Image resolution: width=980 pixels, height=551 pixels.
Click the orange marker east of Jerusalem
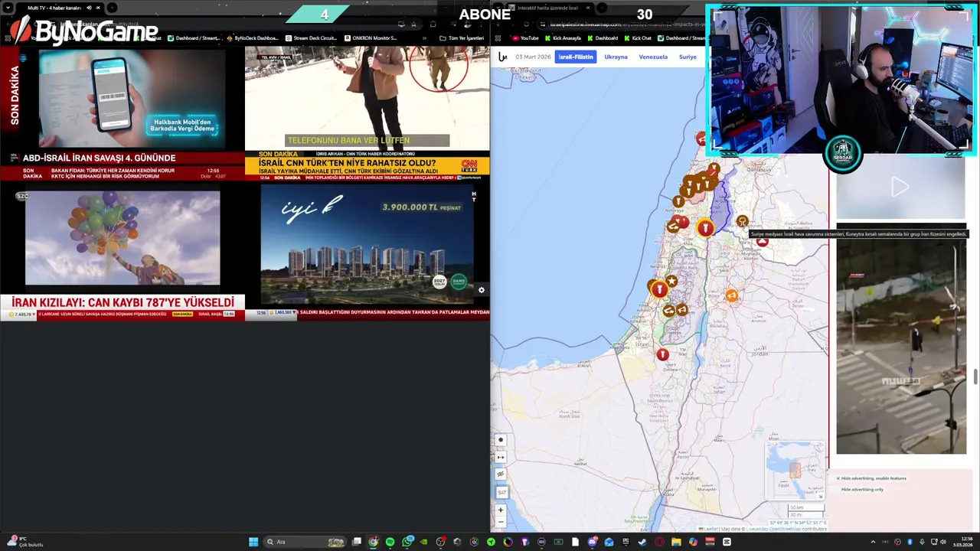pos(732,295)
